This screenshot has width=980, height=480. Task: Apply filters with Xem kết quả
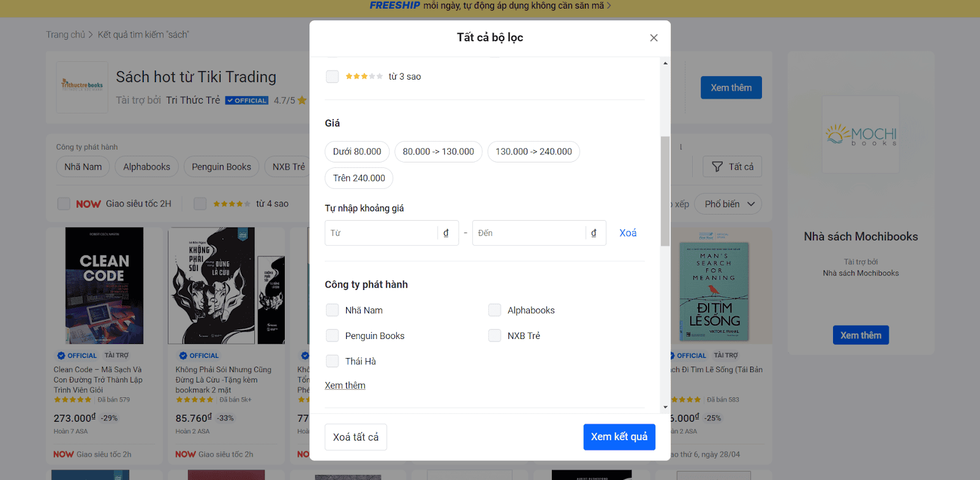coord(619,437)
